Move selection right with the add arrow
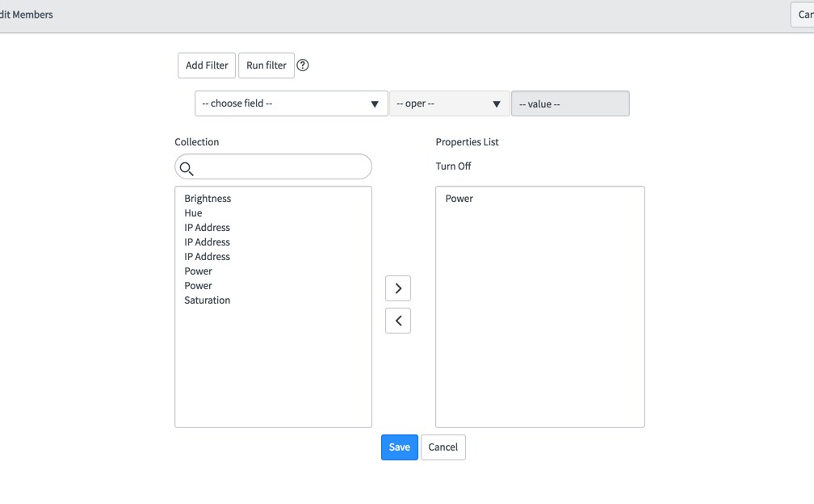The image size is (814, 504). click(x=398, y=288)
